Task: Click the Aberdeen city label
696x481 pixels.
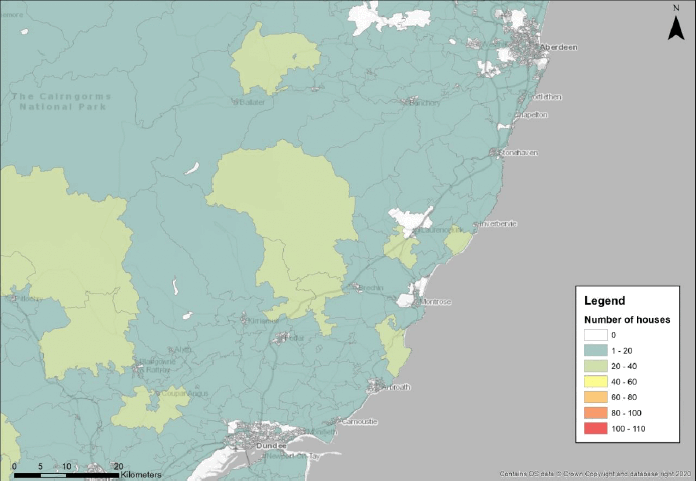Action: pyautogui.click(x=558, y=47)
